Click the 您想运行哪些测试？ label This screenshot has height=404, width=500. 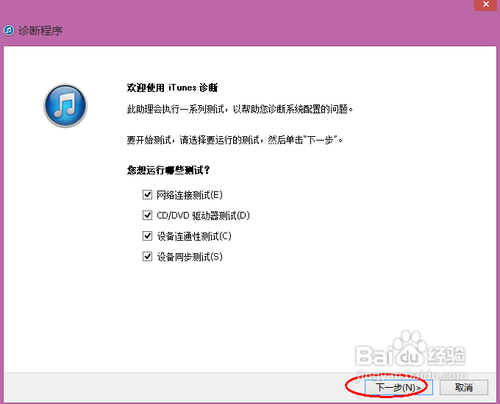point(168,170)
